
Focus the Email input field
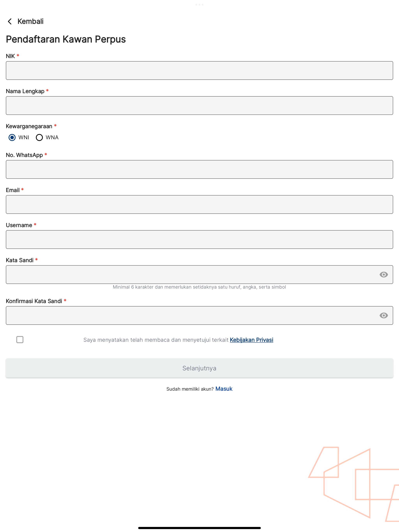click(199, 204)
